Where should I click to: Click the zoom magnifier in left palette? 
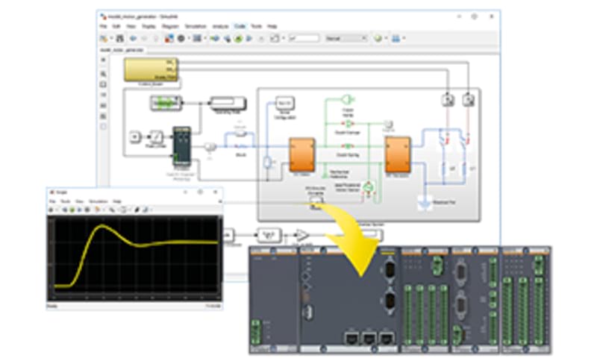(103, 74)
